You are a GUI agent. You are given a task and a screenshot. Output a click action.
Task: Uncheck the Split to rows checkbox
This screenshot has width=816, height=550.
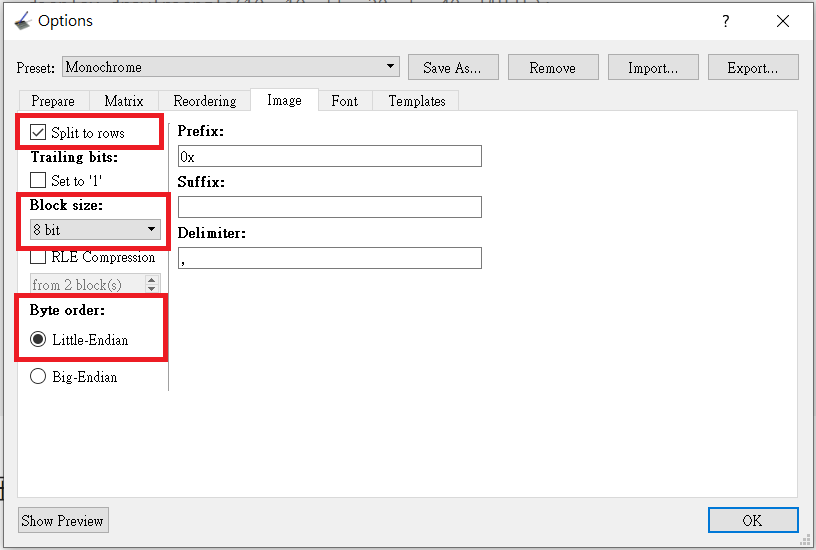(x=39, y=132)
